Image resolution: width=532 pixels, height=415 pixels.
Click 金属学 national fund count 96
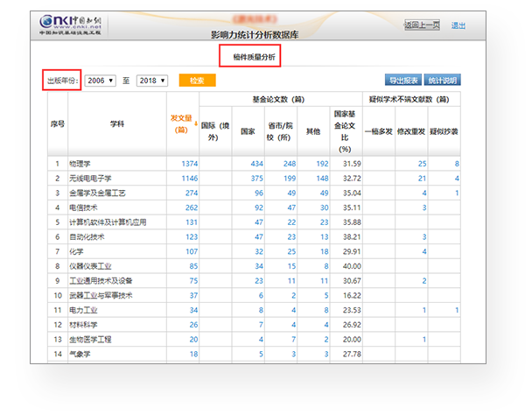259,193
